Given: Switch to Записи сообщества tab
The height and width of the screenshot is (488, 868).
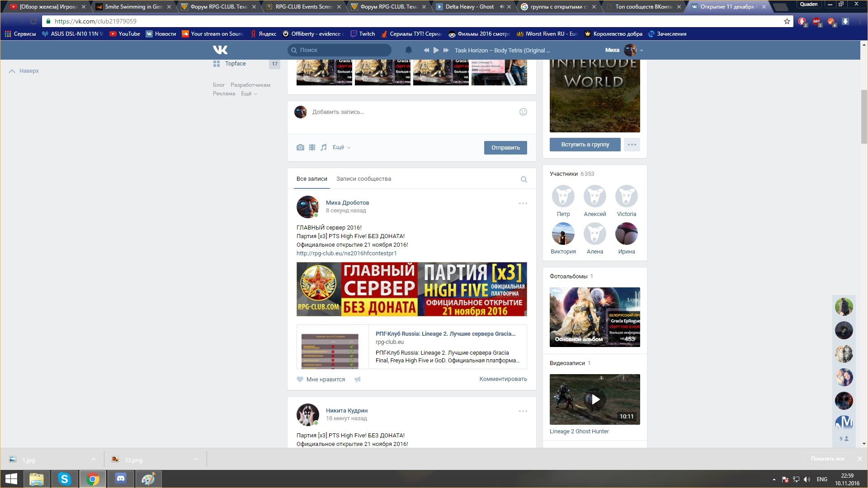Looking at the screenshot, I should [363, 179].
